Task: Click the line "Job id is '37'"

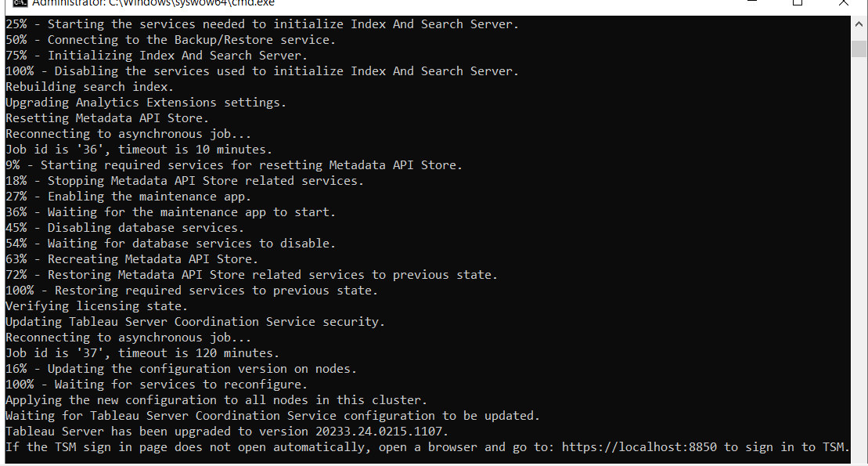Action: [142, 353]
